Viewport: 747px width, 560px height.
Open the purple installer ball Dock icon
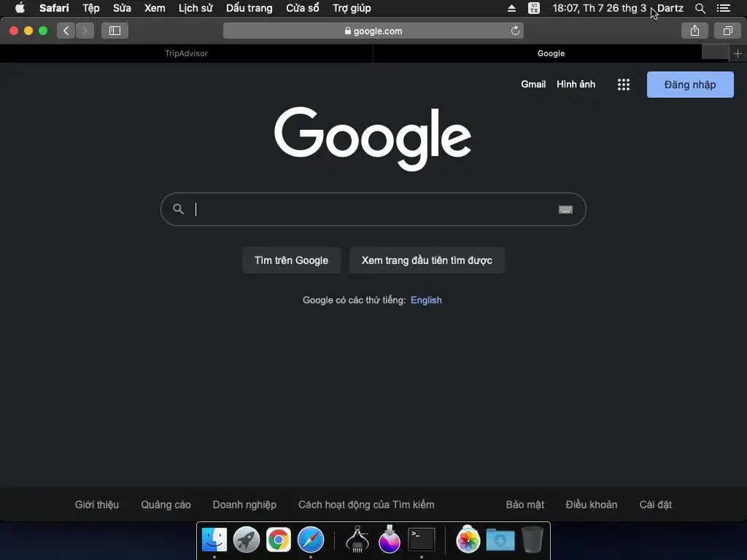[x=390, y=539]
